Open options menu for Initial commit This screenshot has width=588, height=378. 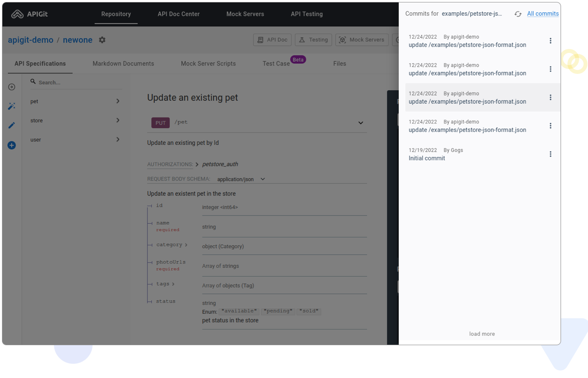(550, 154)
